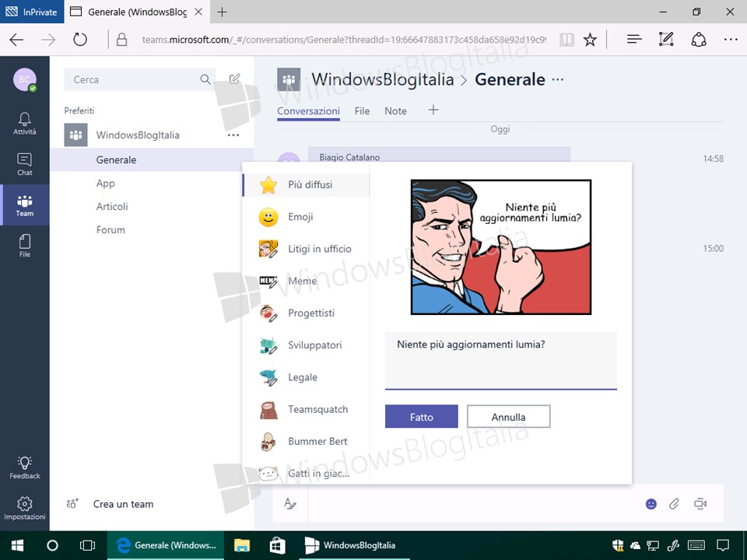This screenshot has height=560, width=747.
Task: Make a web note with pen icon
Action: [x=666, y=40]
